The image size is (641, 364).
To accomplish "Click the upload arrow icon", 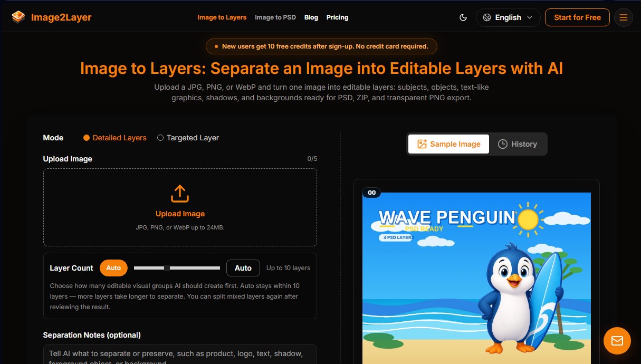I will (x=180, y=194).
